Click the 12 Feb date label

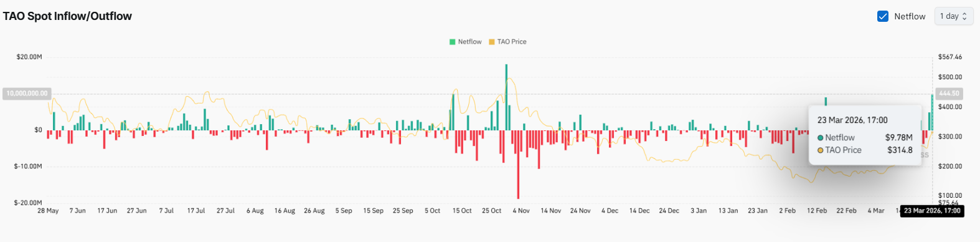click(817, 211)
